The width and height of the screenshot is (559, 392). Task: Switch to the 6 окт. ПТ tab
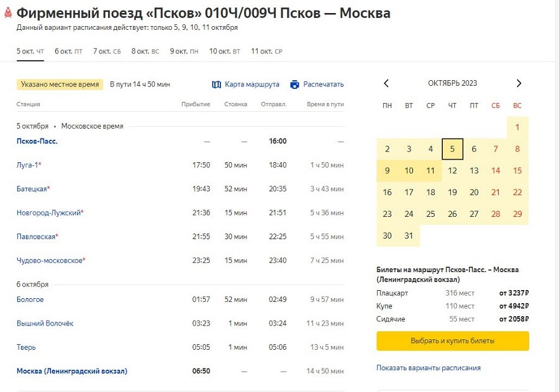pos(68,52)
